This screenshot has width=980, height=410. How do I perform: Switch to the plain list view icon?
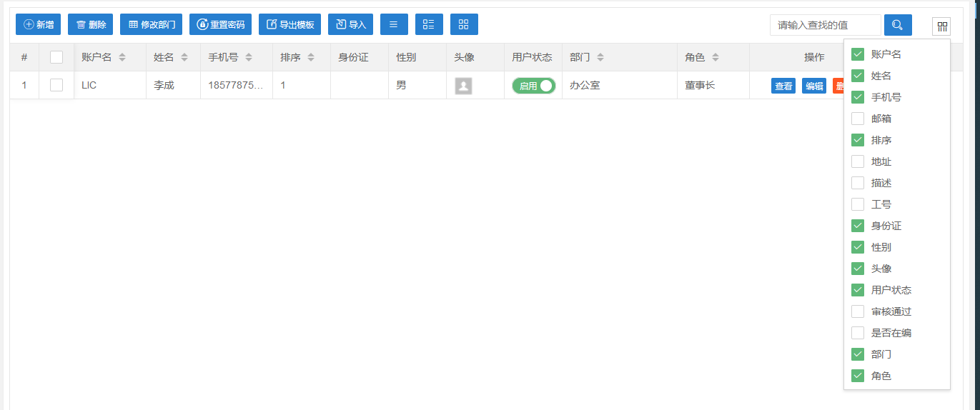(x=394, y=24)
